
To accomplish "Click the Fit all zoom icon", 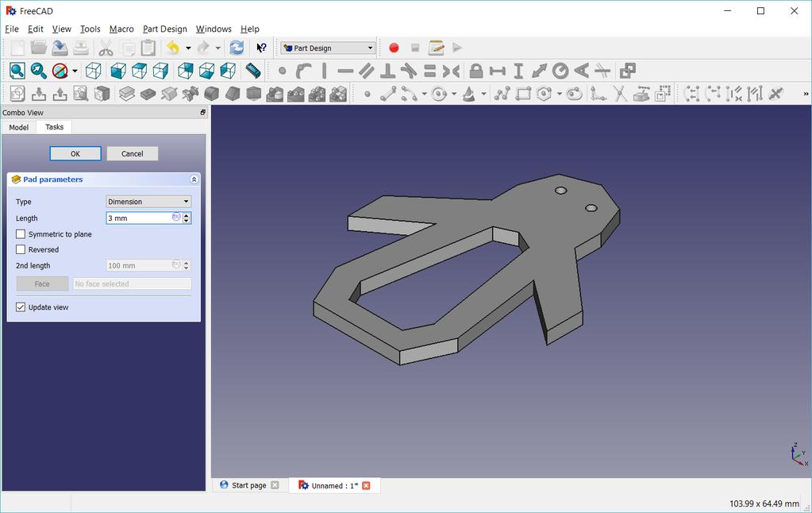I will [x=17, y=71].
